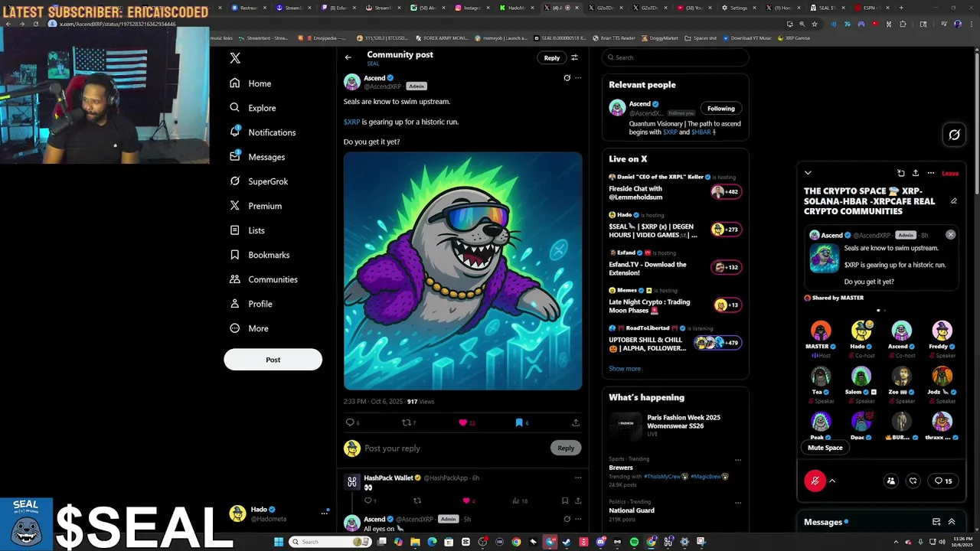Image resolution: width=980 pixels, height=551 pixels.
Task: Dismiss the shared post in Space
Action: click(x=950, y=235)
